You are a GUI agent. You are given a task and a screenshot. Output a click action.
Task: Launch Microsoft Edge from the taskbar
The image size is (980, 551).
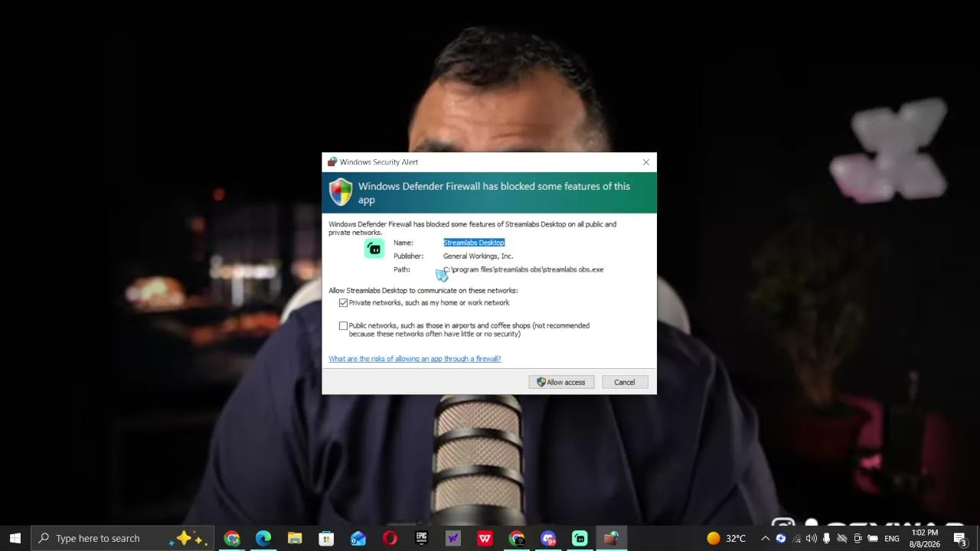(x=263, y=538)
